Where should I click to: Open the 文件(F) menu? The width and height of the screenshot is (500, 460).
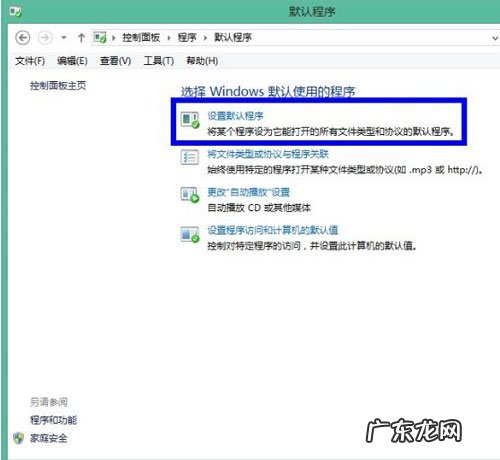[30, 61]
